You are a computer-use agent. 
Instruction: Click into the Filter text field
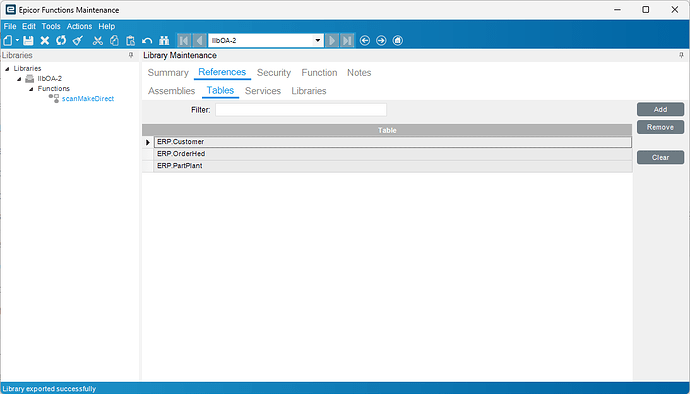click(301, 110)
